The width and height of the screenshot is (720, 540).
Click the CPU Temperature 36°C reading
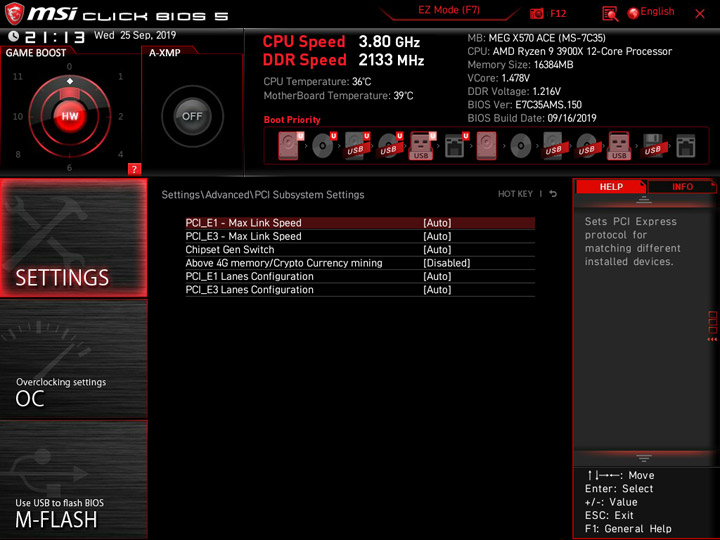pos(317,82)
